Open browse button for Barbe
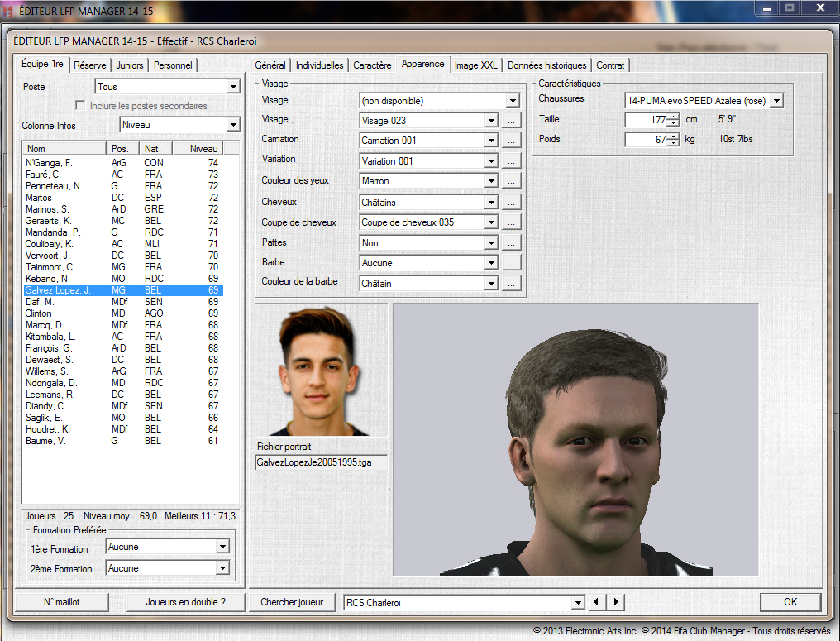The width and height of the screenshot is (840, 641). tap(512, 263)
